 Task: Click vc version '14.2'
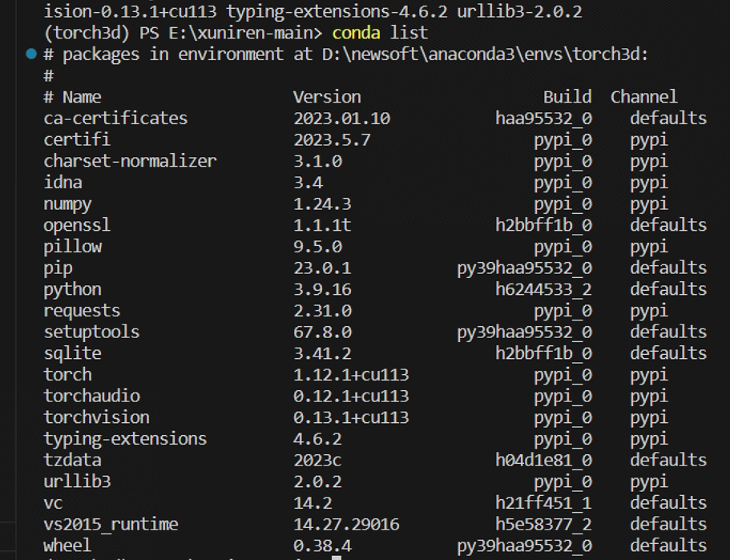pyautogui.click(x=313, y=503)
